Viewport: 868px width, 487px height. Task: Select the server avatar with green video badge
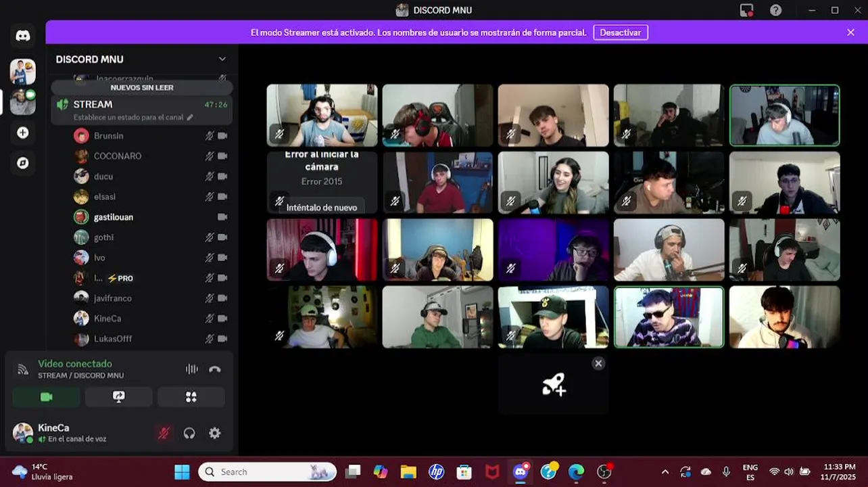(23, 102)
